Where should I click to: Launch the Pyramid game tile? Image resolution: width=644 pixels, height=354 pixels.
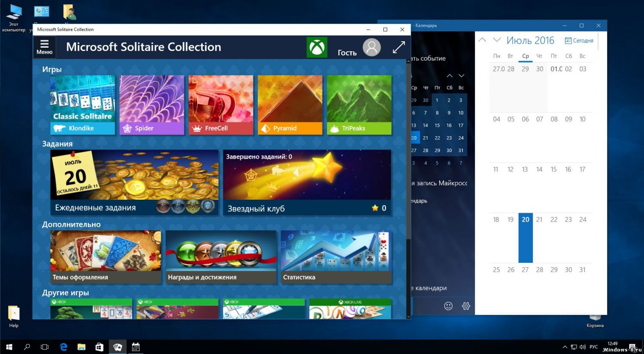[290, 105]
